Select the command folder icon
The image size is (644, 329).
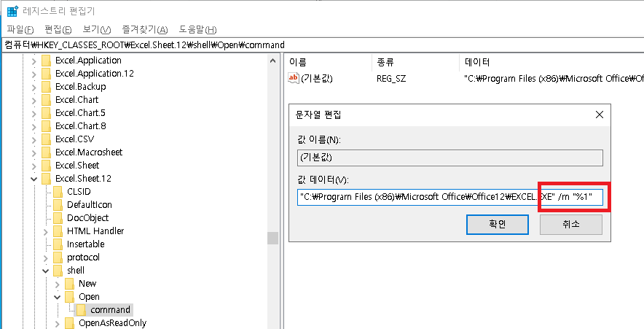click(x=82, y=310)
